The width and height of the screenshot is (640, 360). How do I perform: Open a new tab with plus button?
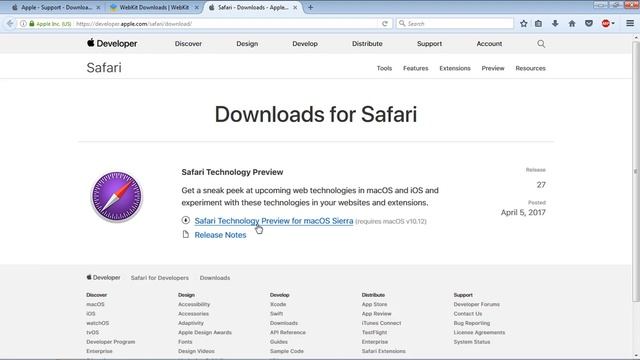point(311,7)
